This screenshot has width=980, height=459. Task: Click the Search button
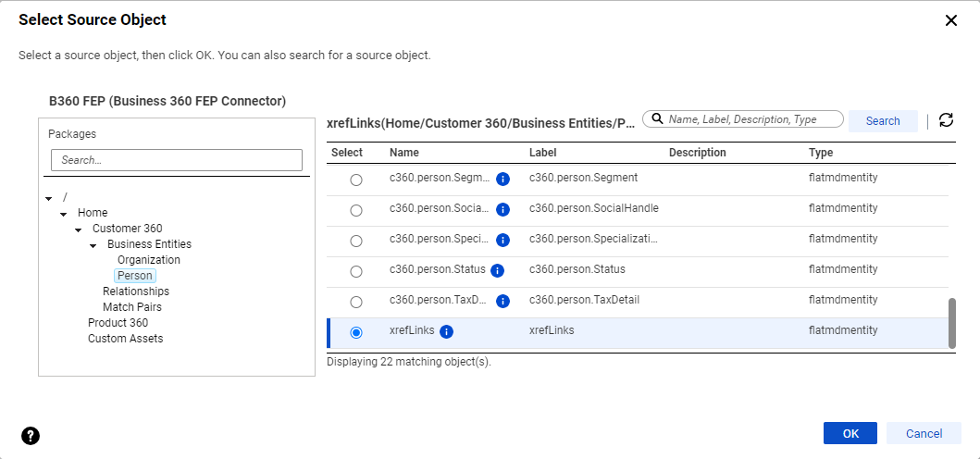tap(883, 120)
